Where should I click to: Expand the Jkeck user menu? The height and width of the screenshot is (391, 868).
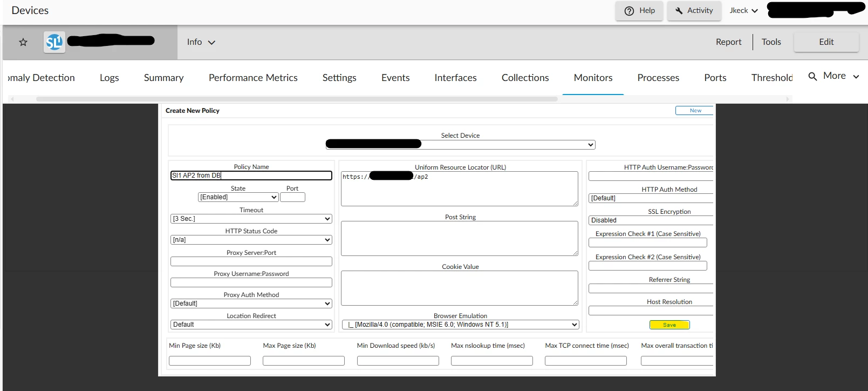(744, 11)
